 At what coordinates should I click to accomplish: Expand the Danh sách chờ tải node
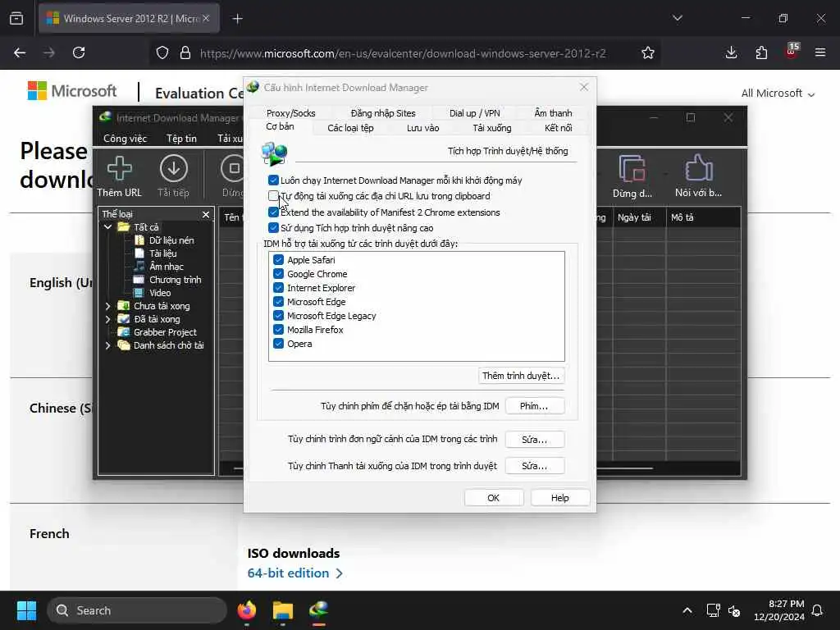tap(107, 345)
